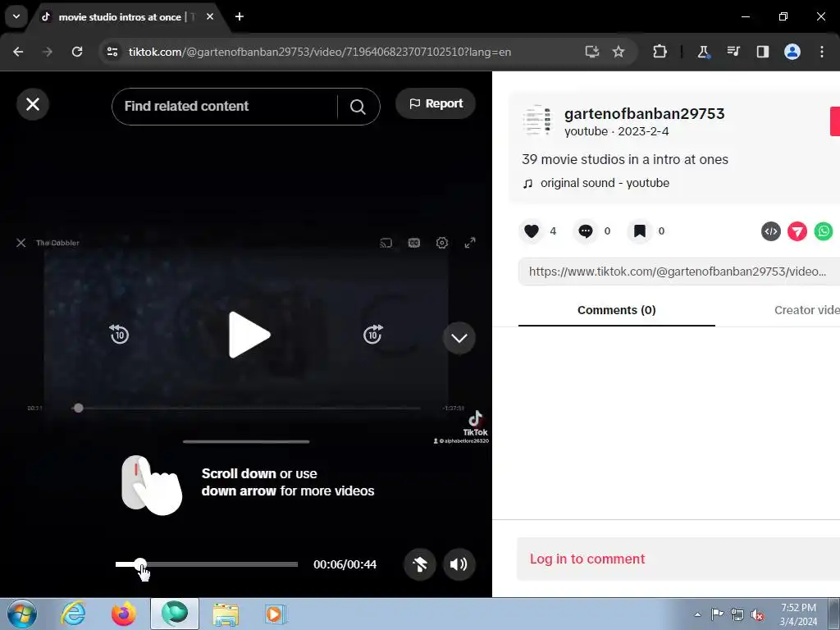The height and width of the screenshot is (630, 840).
Task: Open File Explorer from taskbar
Action: [226, 614]
